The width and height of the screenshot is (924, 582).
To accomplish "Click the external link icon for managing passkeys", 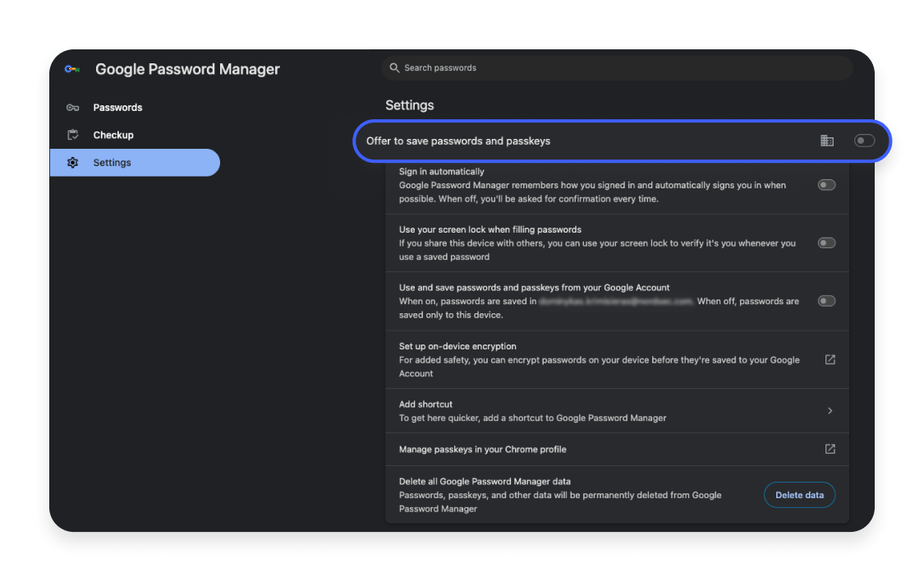I will (830, 449).
